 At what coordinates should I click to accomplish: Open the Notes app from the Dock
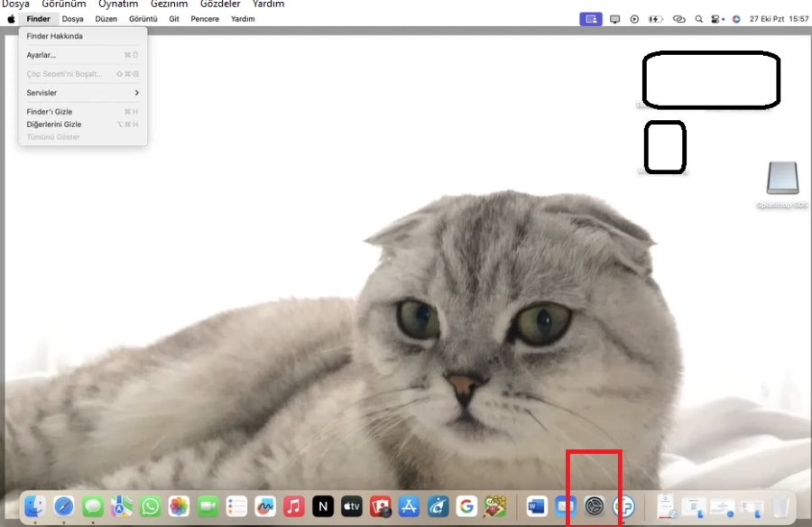(x=236, y=506)
